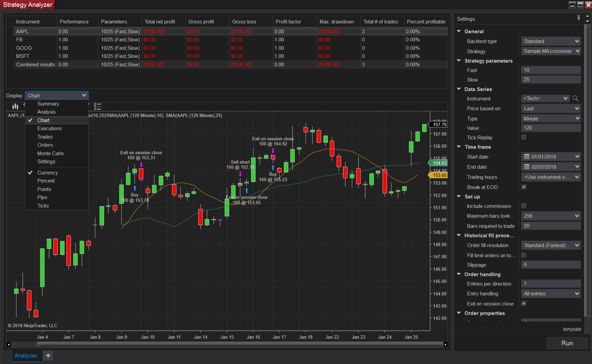
Task: Open Price based on dropdown
Action: (x=551, y=109)
